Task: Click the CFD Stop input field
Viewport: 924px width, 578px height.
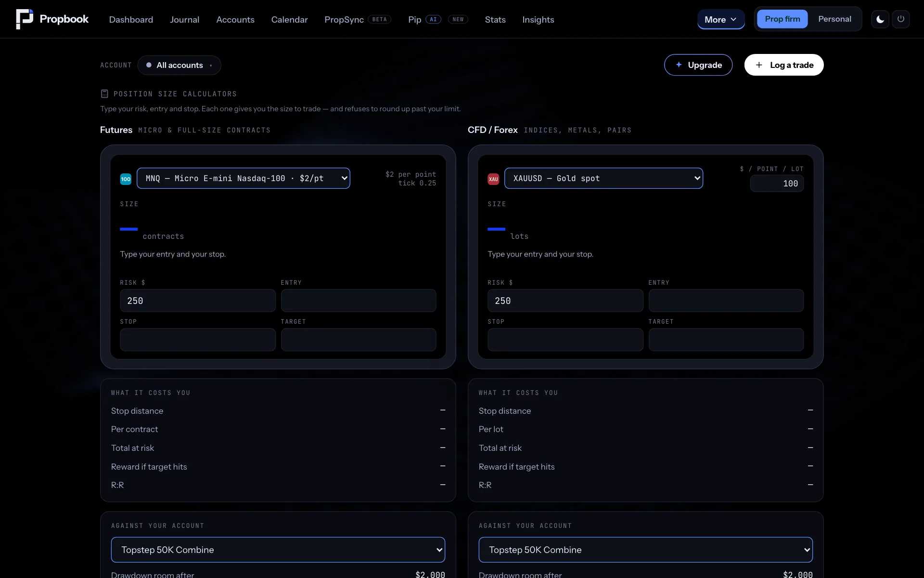Action: pos(565,340)
